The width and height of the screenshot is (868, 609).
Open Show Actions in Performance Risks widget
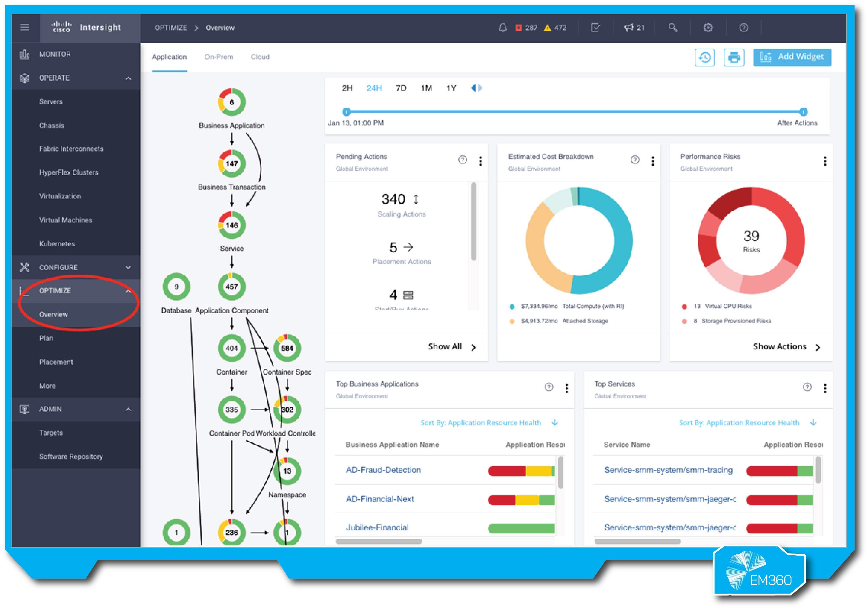click(780, 346)
